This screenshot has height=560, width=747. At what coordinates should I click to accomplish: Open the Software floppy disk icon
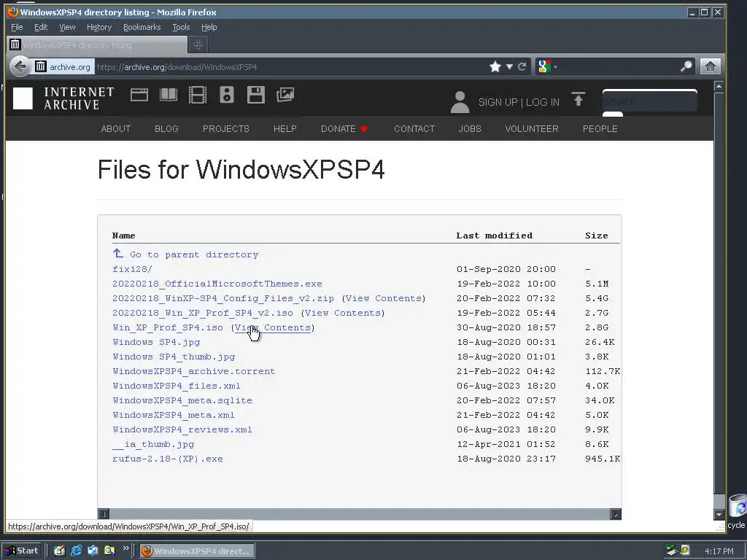pyautogui.click(x=256, y=95)
